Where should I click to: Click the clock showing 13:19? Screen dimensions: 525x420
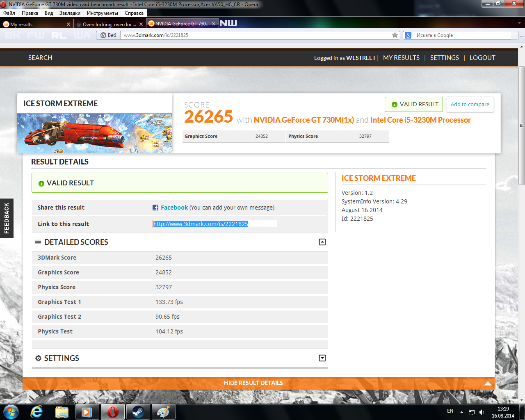tap(503, 409)
